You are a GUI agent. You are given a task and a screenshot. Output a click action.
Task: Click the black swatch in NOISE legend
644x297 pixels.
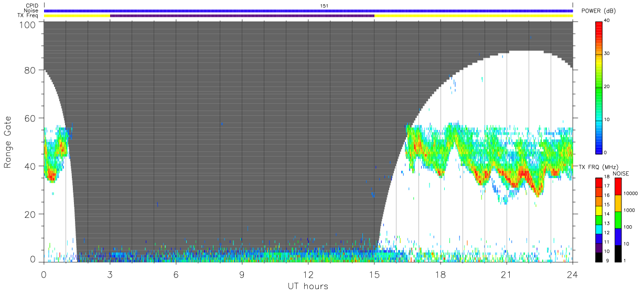pyautogui.click(x=618, y=254)
